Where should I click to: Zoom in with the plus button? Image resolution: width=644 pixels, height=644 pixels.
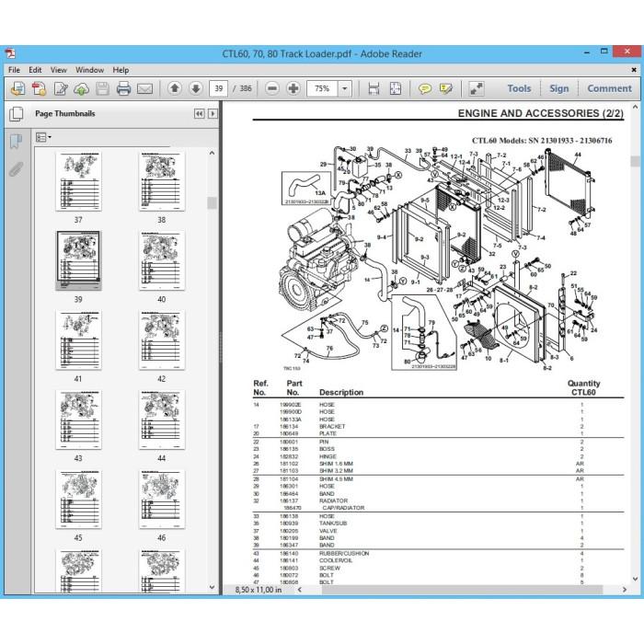click(293, 88)
